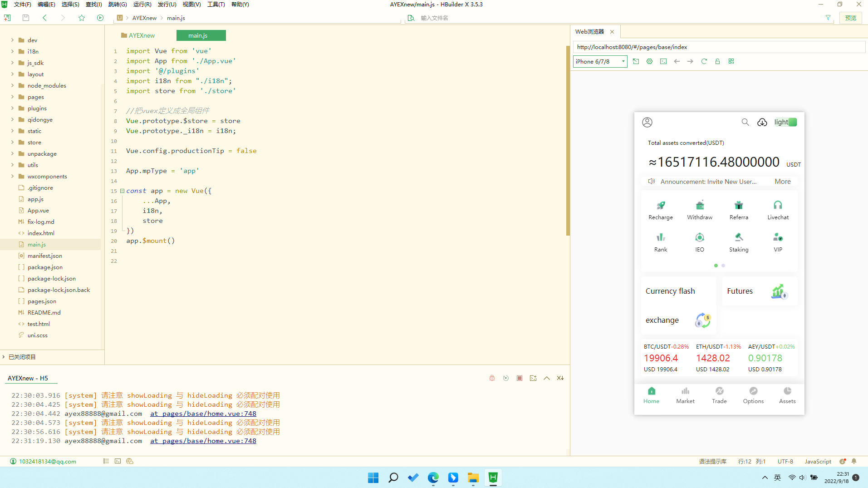This screenshot has height=488, width=868.
Task: Open the 运行(R) menu
Action: pos(142,5)
